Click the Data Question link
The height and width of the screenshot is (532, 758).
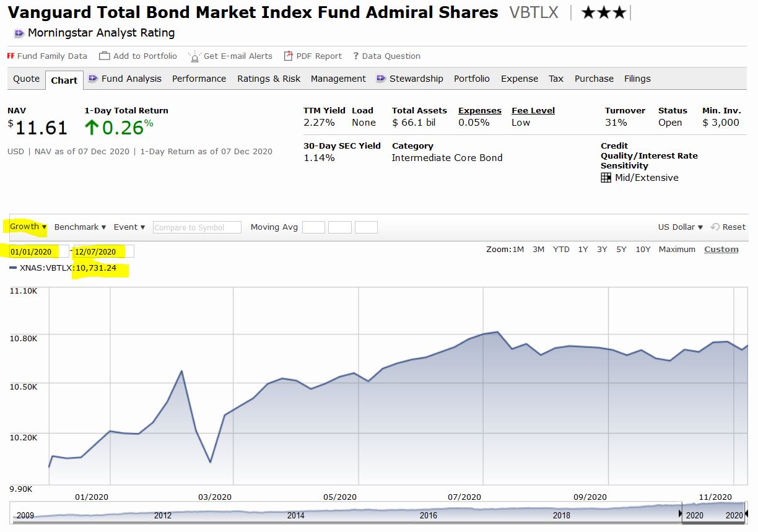[391, 56]
